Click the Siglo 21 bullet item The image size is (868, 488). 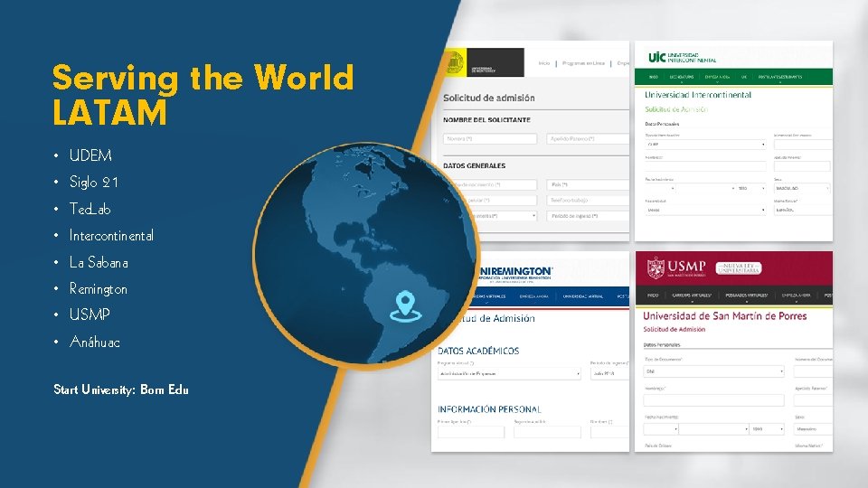[x=93, y=182]
